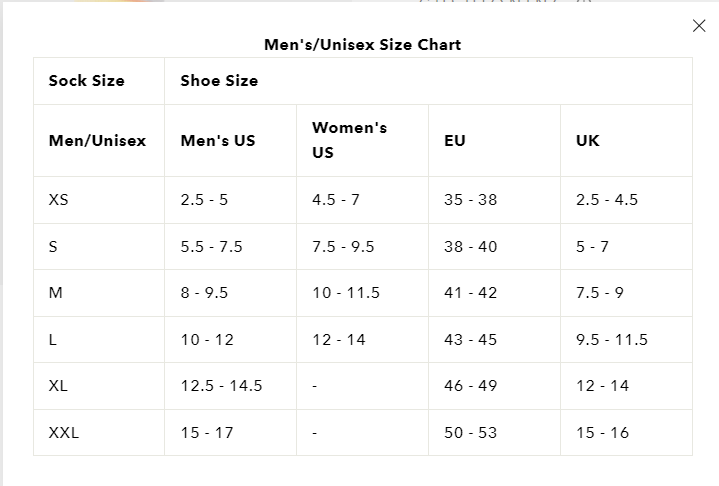Viewport: 719px width, 486px height.
Task: Click the Shoe Size header cell
Action: [x=219, y=81]
